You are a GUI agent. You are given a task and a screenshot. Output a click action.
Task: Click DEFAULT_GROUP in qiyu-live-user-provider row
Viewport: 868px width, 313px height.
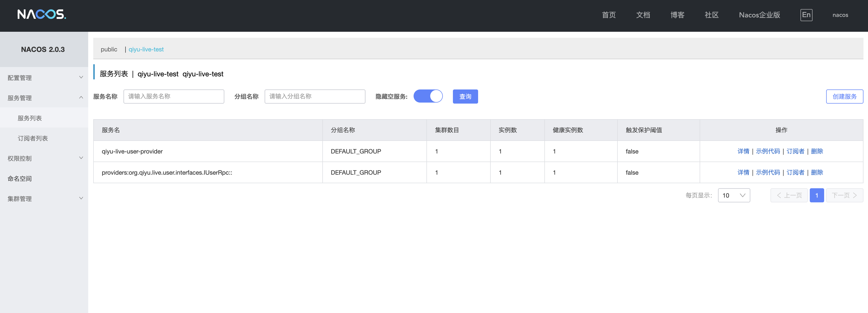pyautogui.click(x=356, y=151)
